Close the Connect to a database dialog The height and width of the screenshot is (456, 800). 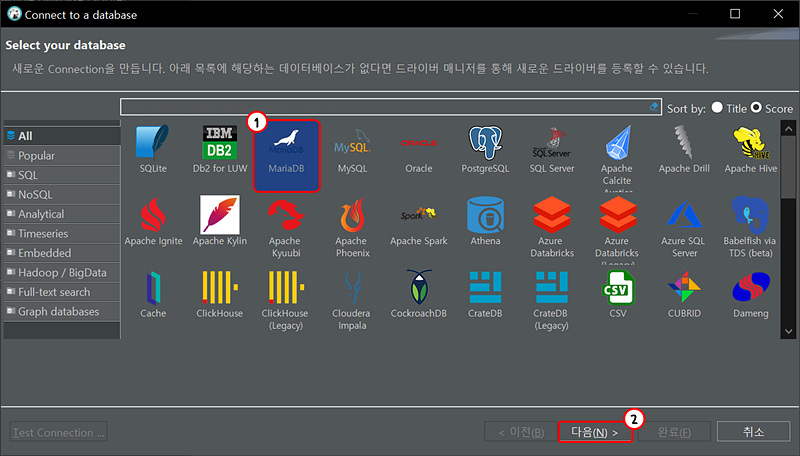(x=778, y=14)
